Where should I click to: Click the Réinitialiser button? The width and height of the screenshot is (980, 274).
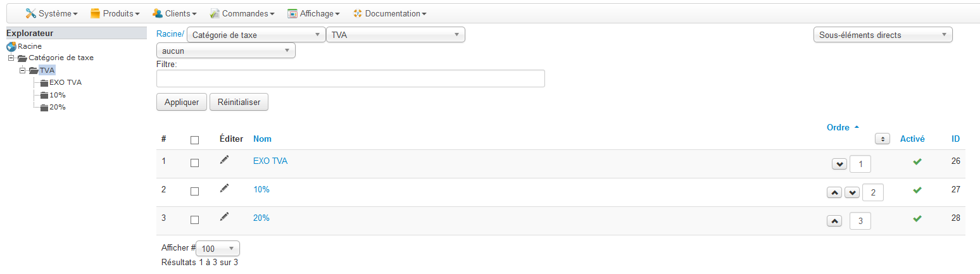(x=239, y=102)
